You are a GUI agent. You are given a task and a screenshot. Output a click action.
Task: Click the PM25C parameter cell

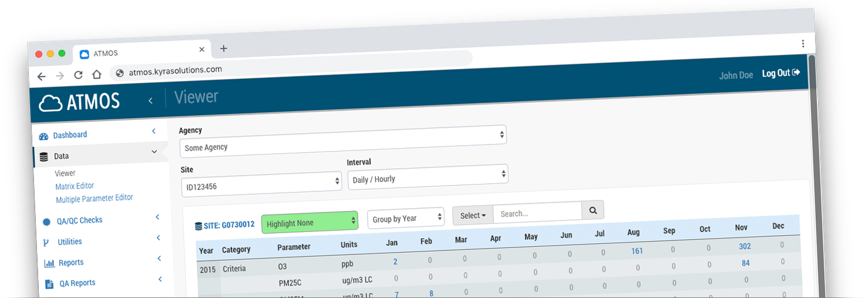(290, 283)
